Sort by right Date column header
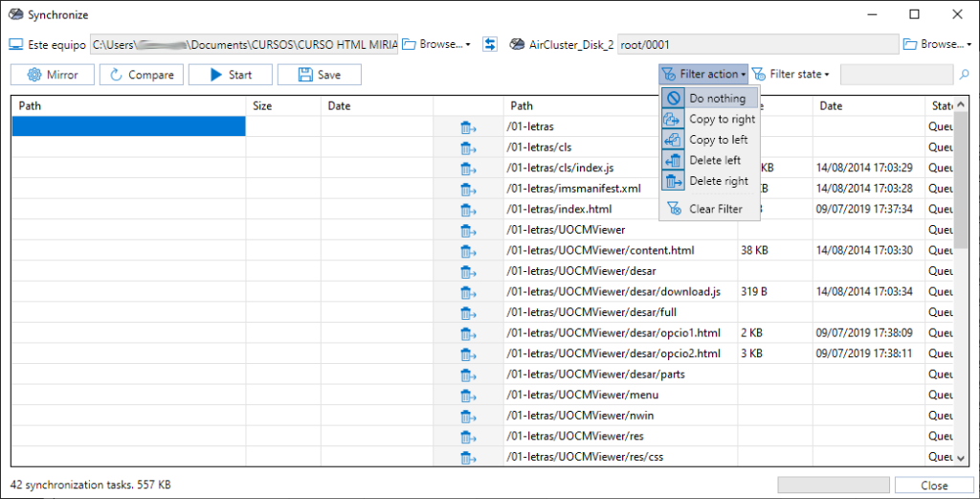 click(869, 105)
